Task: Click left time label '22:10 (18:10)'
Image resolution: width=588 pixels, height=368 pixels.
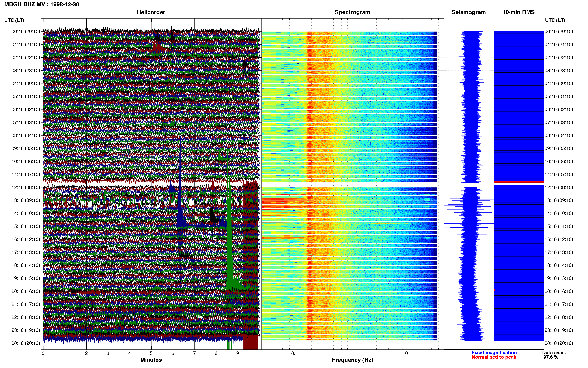Action: pyautogui.click(x=26, y=317)
